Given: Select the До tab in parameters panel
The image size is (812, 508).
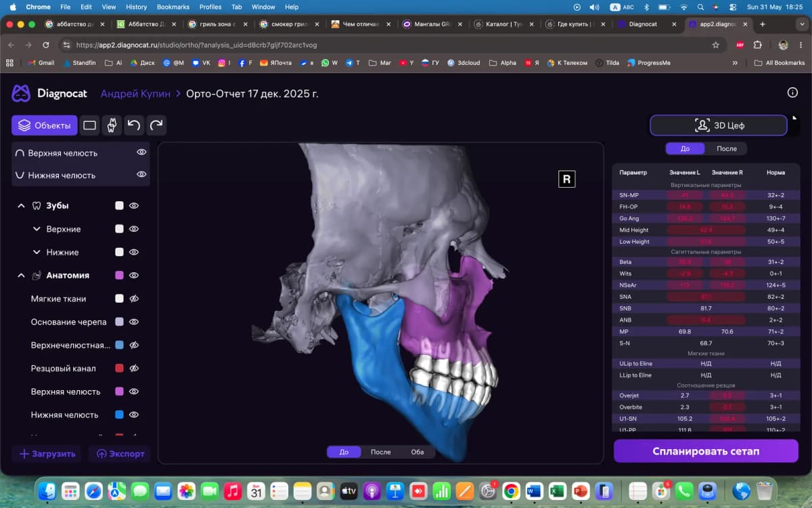Looking at the screenshot, I should tap(685, 148).
